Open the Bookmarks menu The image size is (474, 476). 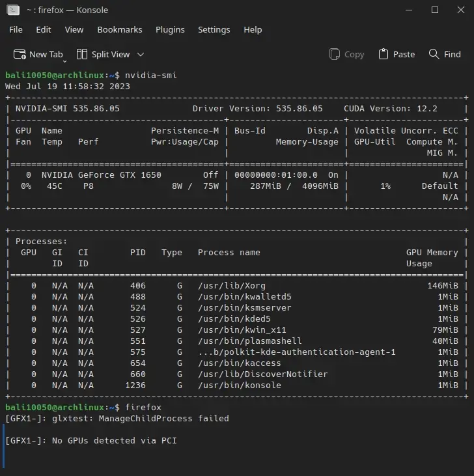point(120,30)
